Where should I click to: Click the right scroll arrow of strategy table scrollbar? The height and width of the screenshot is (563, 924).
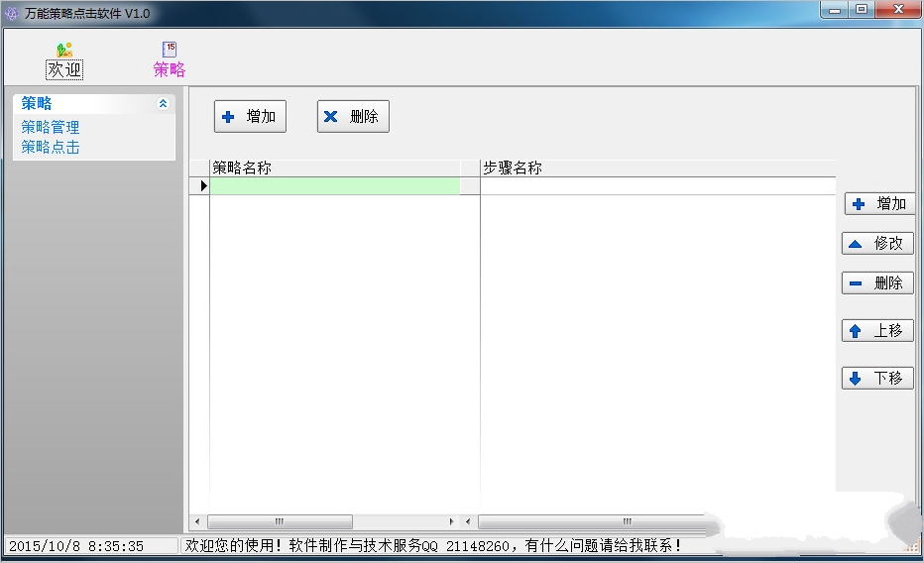(x=451, y=521)
